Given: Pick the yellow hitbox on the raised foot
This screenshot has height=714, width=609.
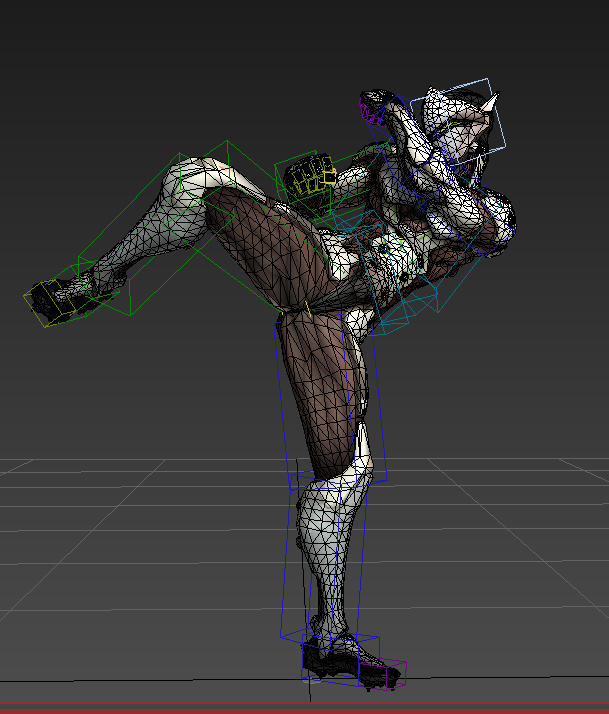Looking at the screenshot, I should click(x=49, y=302).
